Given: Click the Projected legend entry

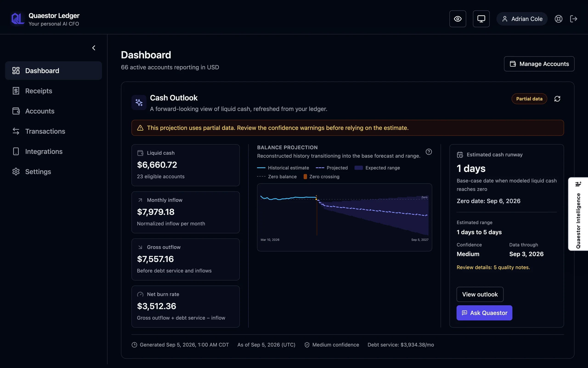Looking at the screenshot, I should coord(332,168).
